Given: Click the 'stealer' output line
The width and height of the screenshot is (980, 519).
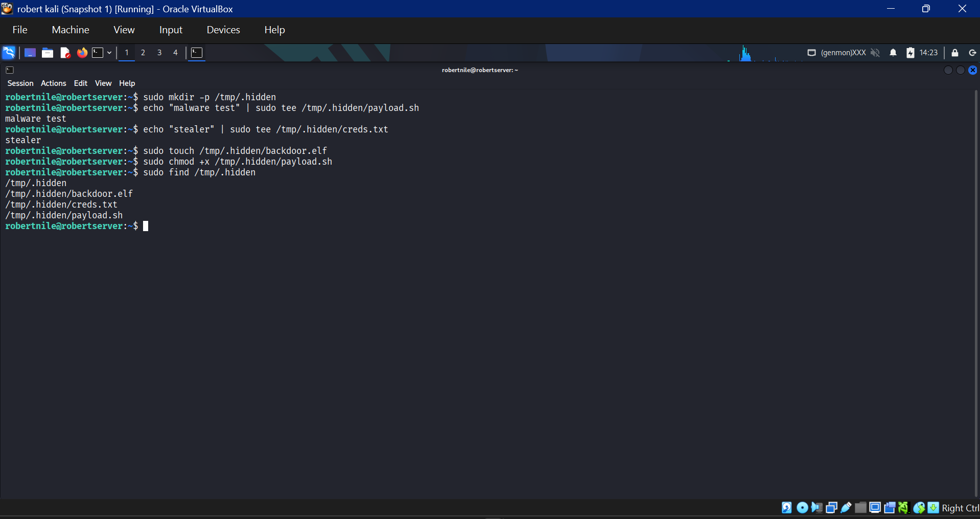Looking at the screenshot, I should [23, 140].
